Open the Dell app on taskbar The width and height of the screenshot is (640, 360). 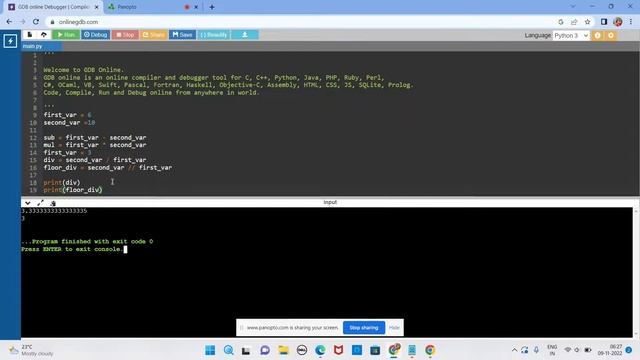point(302,350)
